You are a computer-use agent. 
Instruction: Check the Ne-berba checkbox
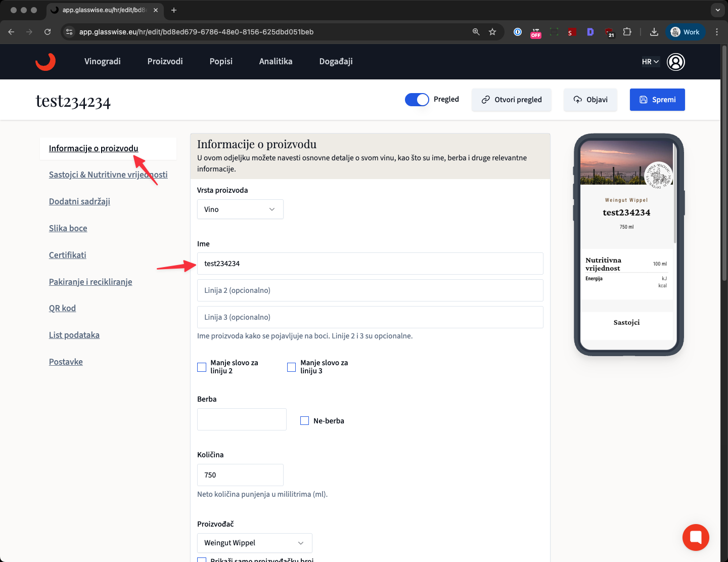point(304,420)
